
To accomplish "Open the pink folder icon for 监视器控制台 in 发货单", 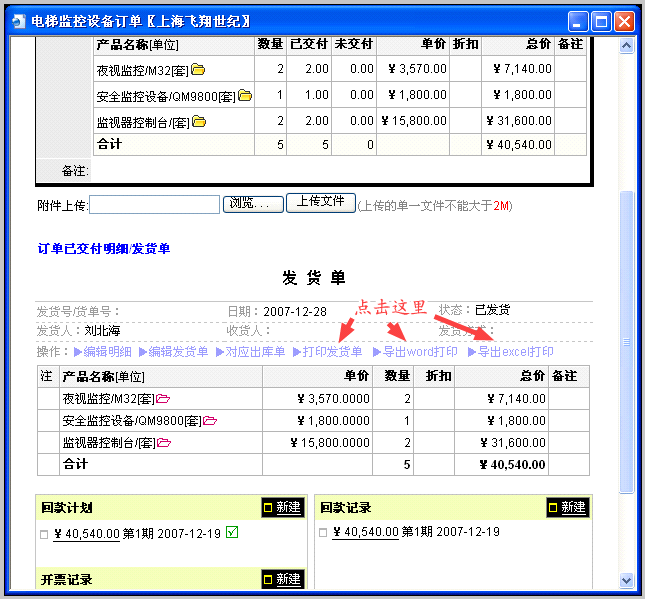I will point(163,443).
